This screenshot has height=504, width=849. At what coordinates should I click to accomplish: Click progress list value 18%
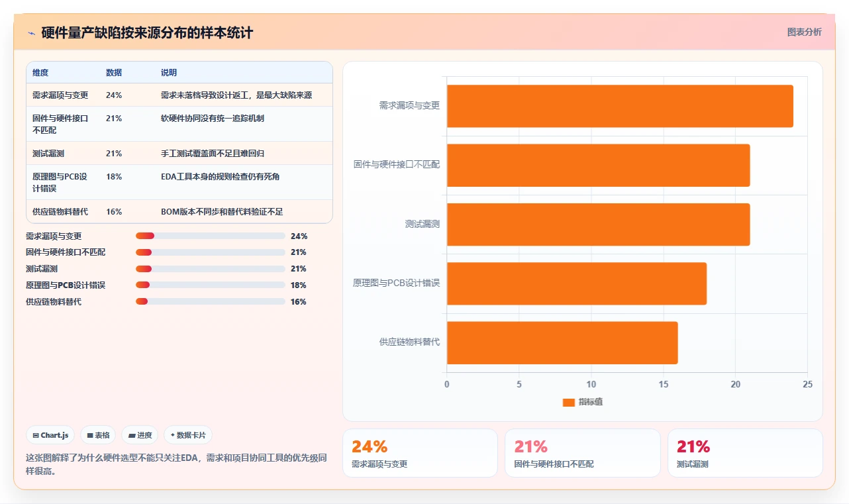[x=299, y=285]
